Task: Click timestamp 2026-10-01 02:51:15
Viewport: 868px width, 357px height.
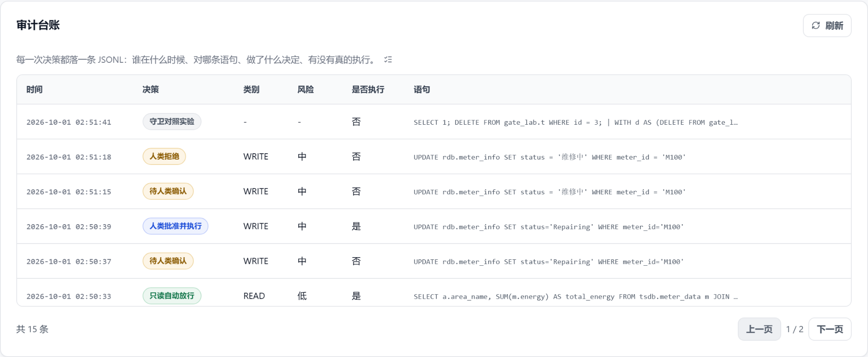Action: [69, 192]
